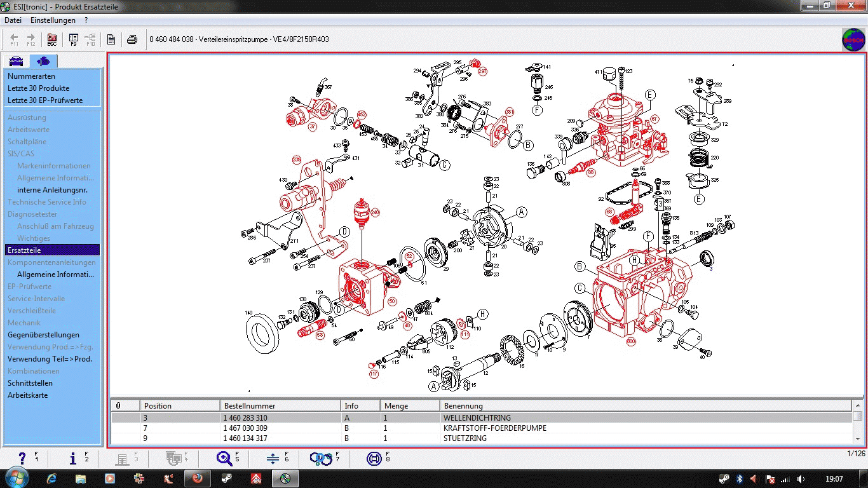Select the WELLENDICHTRING row

pyautogui.click(x=482, y=417)
